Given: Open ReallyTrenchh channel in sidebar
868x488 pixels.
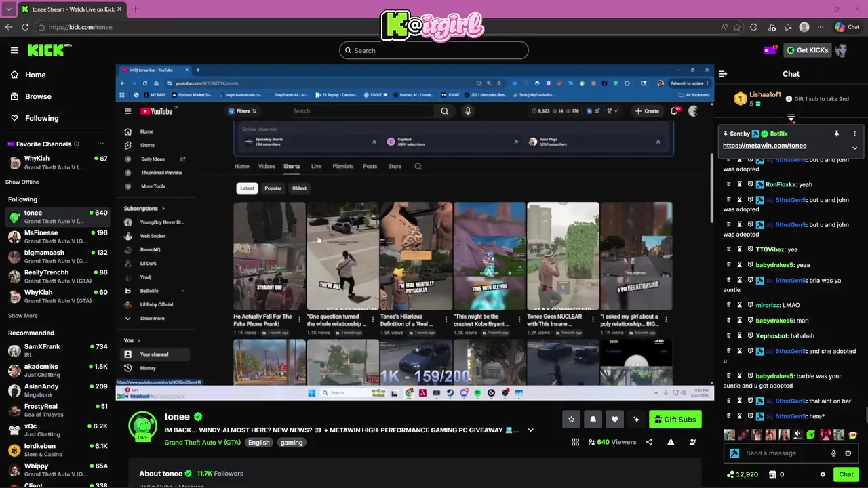Looking at the screenshot, I should pos(57,277).
